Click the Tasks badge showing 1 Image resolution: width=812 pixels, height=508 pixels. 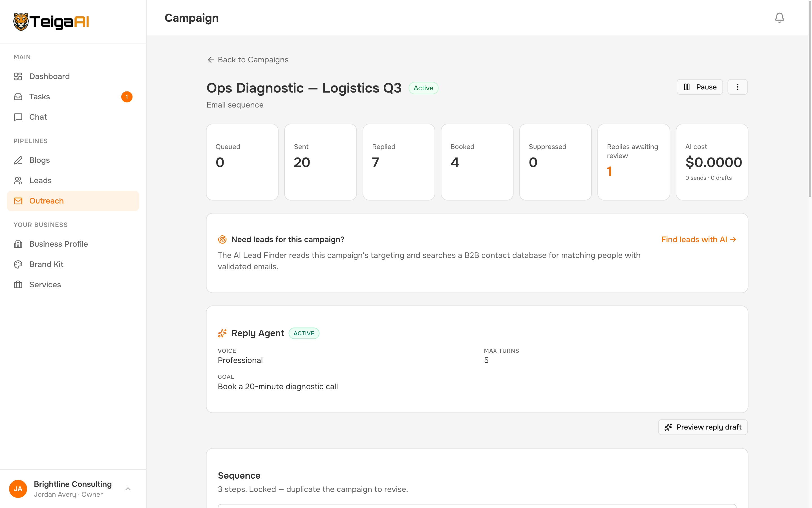[127, 97]
